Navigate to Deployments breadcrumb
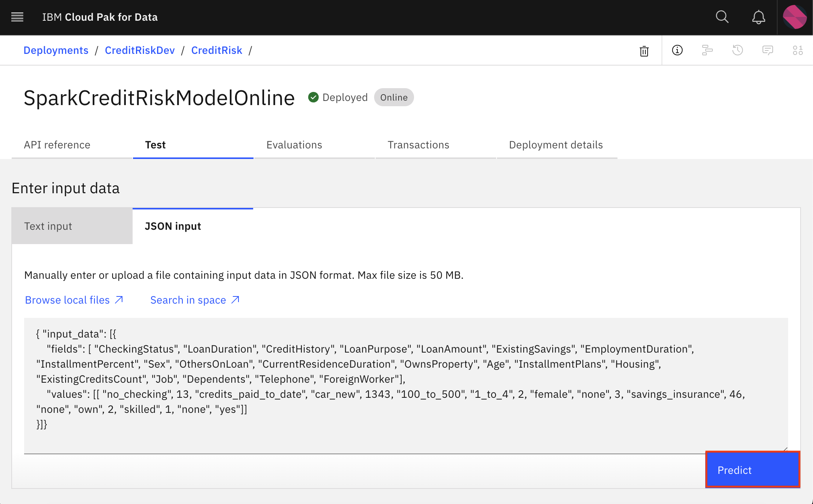The height and width of the screenshot is (504, 813). tap(57, 50)
